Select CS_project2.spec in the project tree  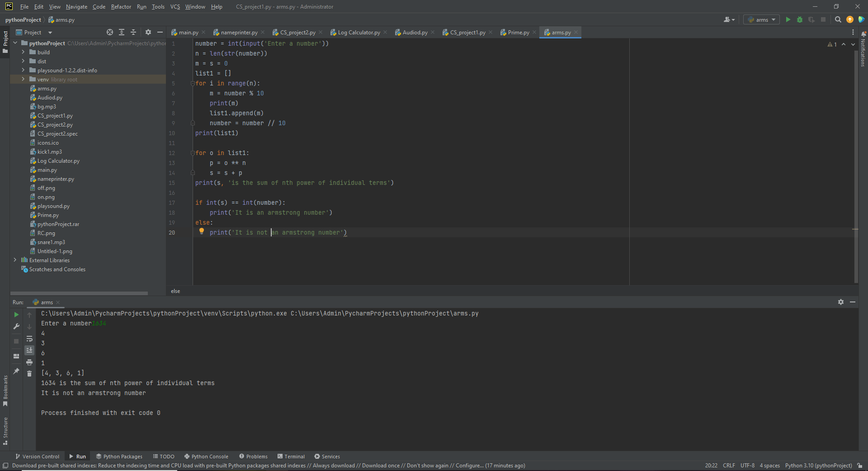pos(57,134)
